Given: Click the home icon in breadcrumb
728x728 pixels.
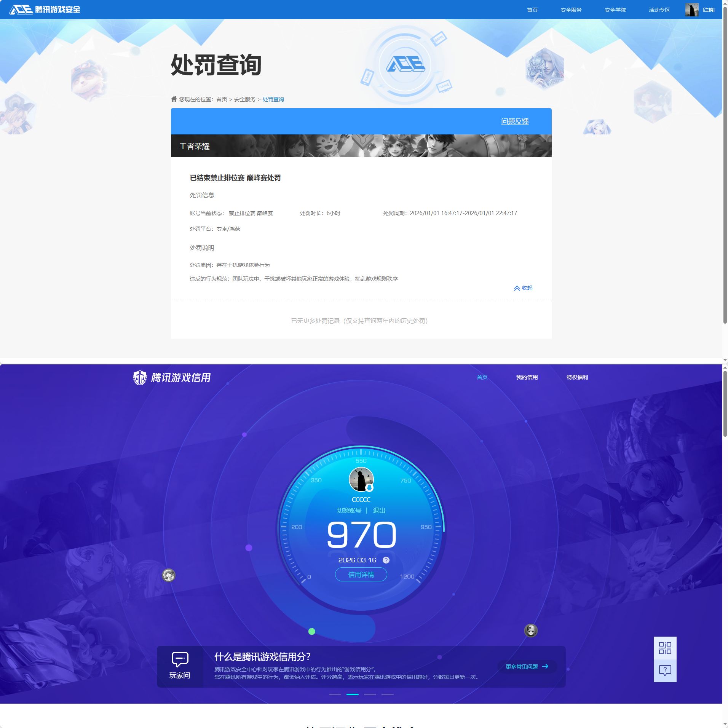Looking at the screenshot, I should (174, 99).
